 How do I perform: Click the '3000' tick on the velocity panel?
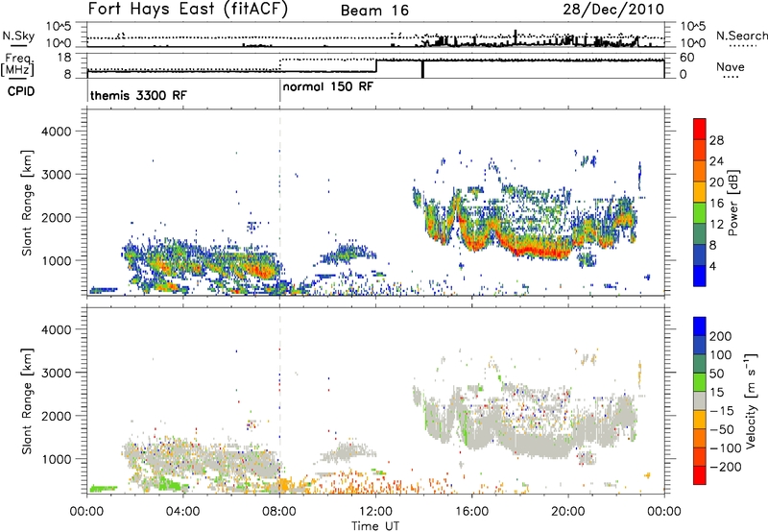[x=56, y=373]
